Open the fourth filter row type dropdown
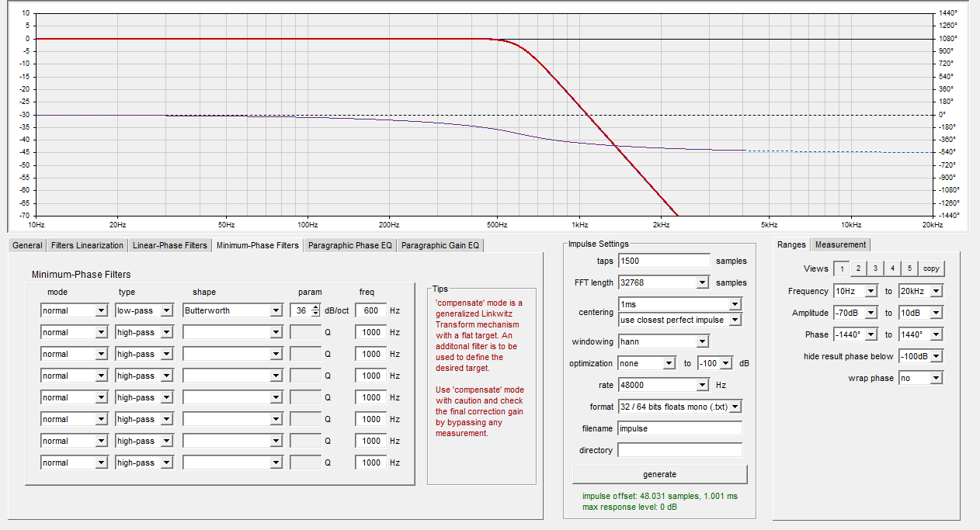980x530 pixels. click(144, 376)
